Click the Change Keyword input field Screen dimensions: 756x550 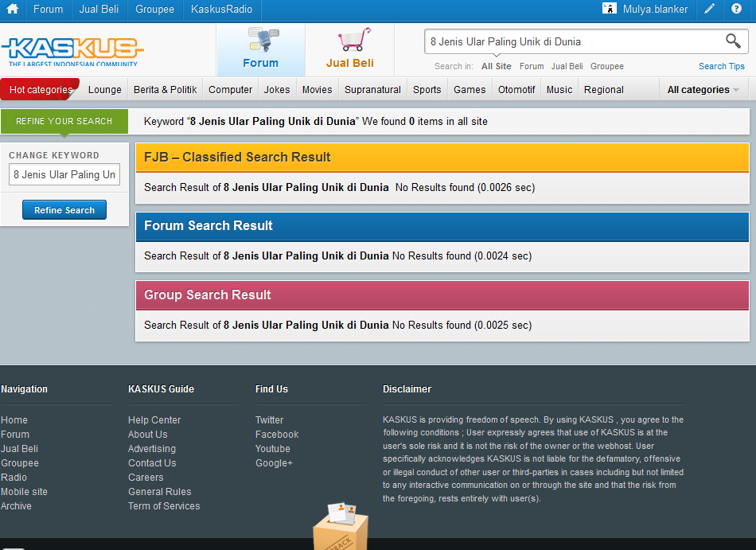tap(64, 175)
